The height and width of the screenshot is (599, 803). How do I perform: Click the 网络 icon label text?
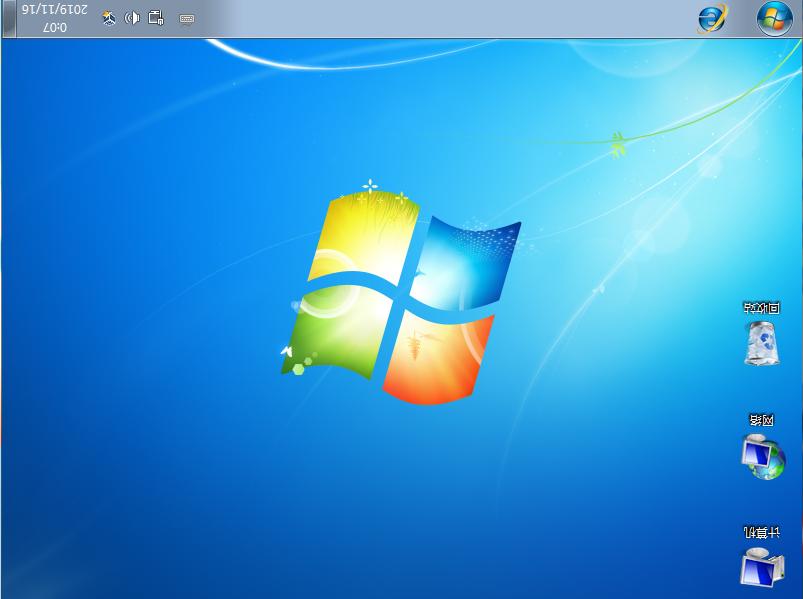pyautogui.click(x=762, y=420)
